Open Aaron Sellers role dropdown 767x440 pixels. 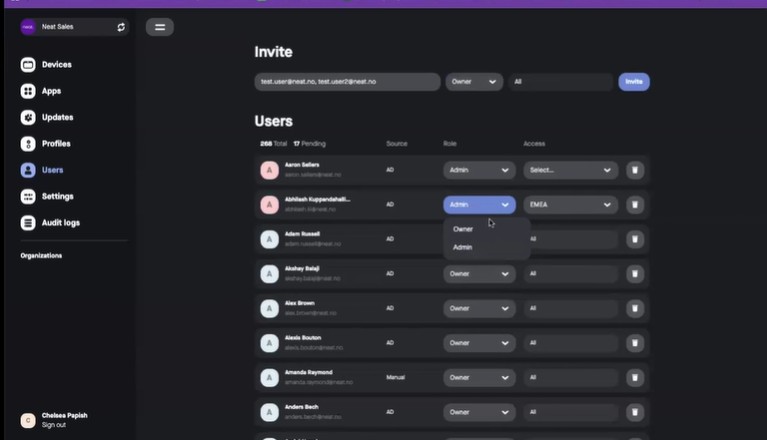click(479, 170)
